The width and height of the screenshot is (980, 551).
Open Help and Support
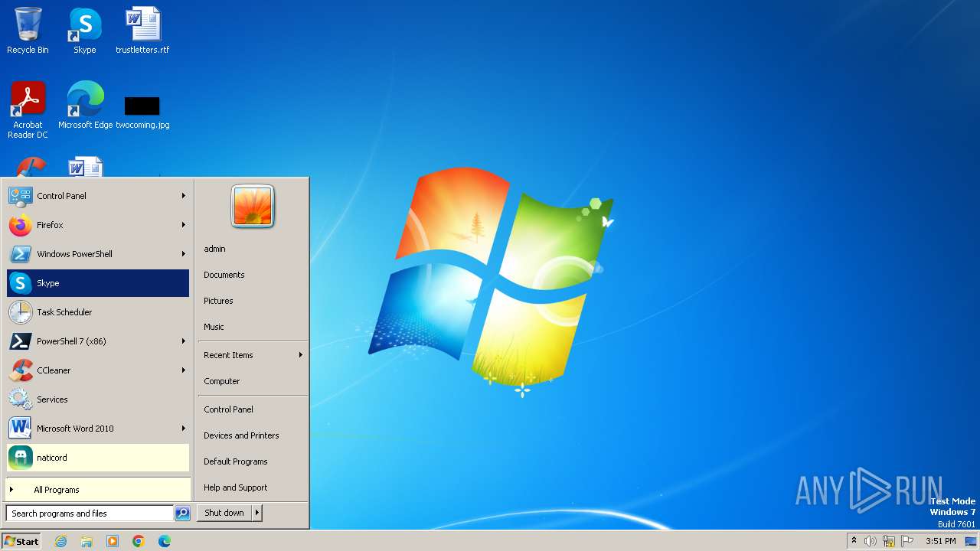click(253, 487)
